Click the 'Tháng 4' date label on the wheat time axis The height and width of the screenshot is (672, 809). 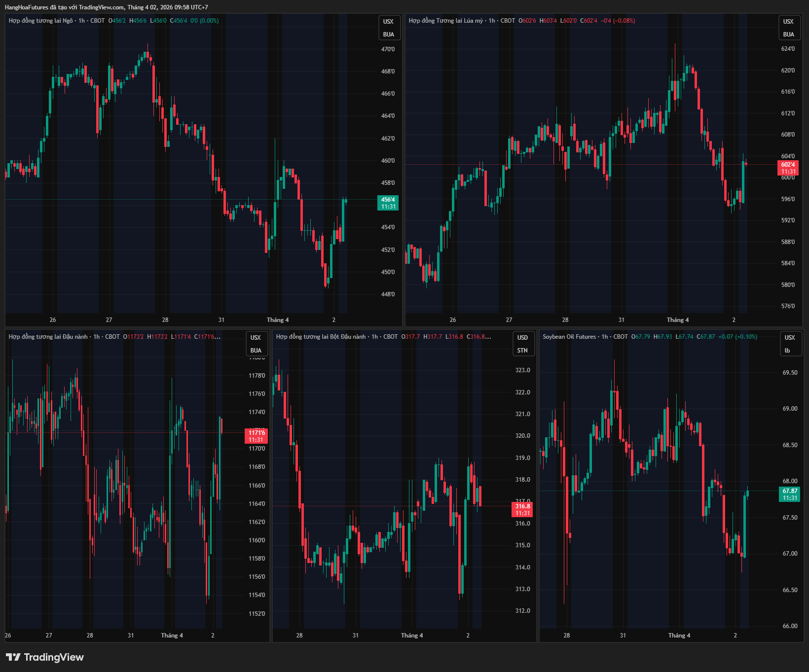click(x=678, y=320)
